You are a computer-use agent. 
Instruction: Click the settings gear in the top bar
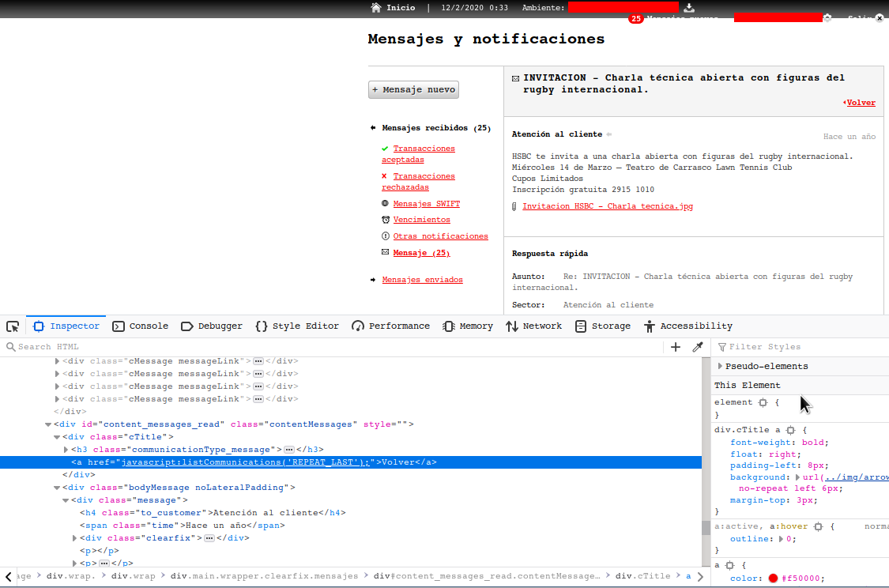(x=827, y=17)
